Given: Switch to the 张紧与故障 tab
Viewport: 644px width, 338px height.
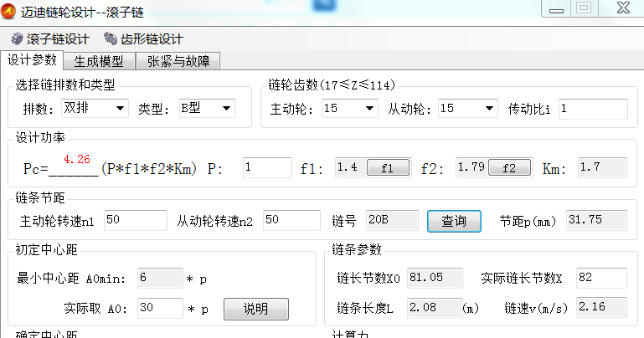Looking at the screenshot, I should [x=178, y=62].
